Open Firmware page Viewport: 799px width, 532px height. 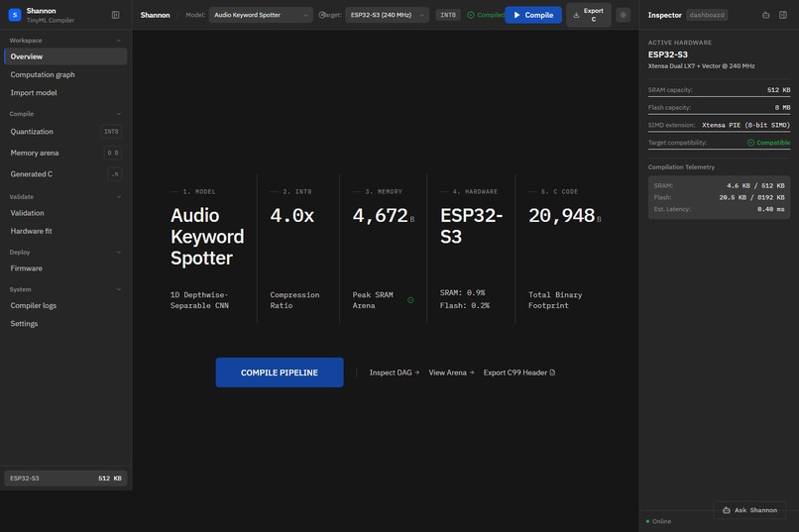[x=65, y=268]
